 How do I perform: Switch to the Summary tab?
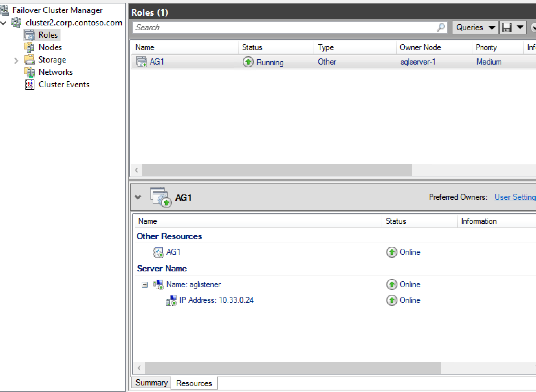[x=151, y=383]
